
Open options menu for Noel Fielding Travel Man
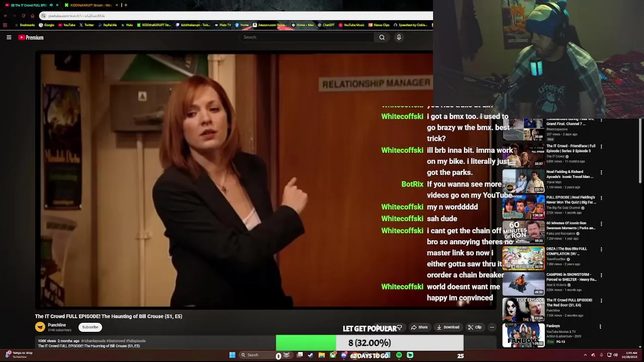[601, 172]
